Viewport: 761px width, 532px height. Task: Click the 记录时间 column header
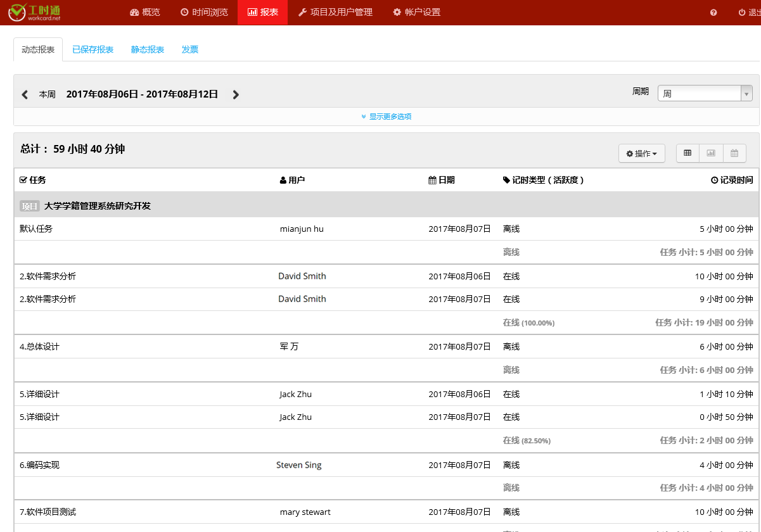pyautogui.click(x=732, y=180)
